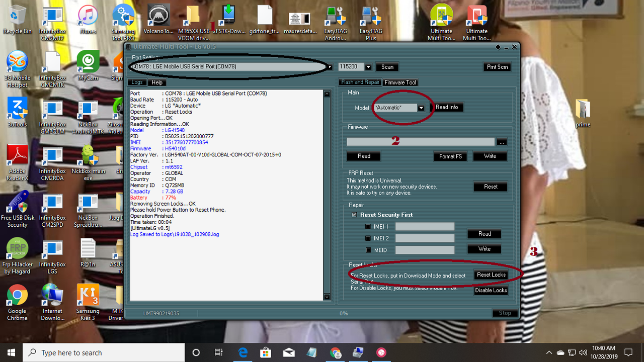
Task: Select the InfinityBox CM2MT2 desktop icon
Action: [x=52, y=23]
